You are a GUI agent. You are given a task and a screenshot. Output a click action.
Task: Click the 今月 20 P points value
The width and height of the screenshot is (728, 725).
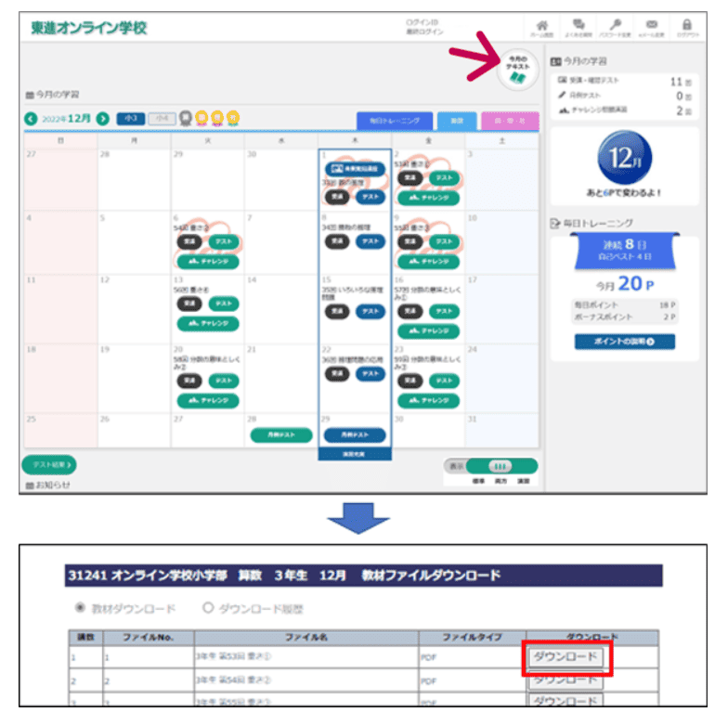(625, 284)
